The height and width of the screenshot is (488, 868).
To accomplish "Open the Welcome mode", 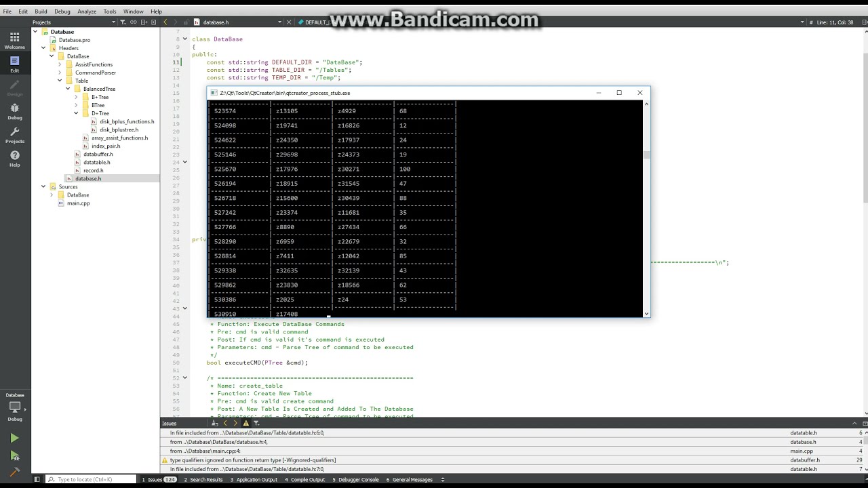I will click(x=15, y=39).
